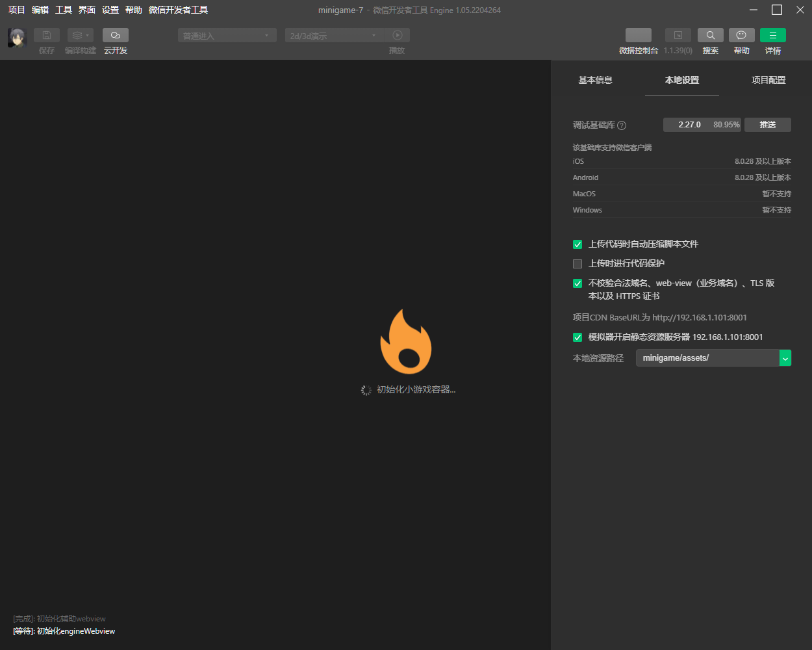Expand the 本地资源路径 green dropdown arrow
This screenshot has height=650, width=812.
(x=785, y=358)
